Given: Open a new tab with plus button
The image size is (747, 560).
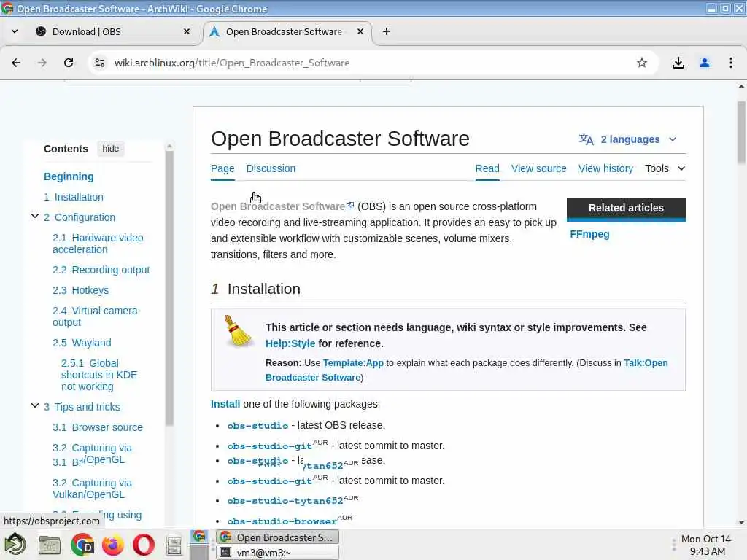Looking at the screenshot, I should click(387, 31).
